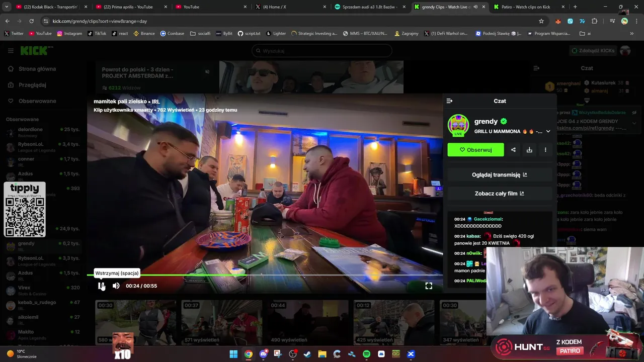644x362 pixels.
Task: Open Discord from the taskbar
Action: coord(263,354)
